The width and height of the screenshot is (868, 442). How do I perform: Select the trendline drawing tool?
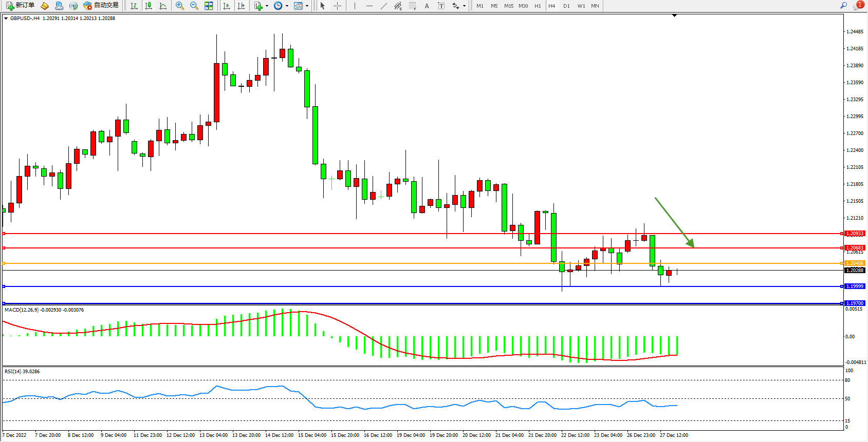[384, 6]
